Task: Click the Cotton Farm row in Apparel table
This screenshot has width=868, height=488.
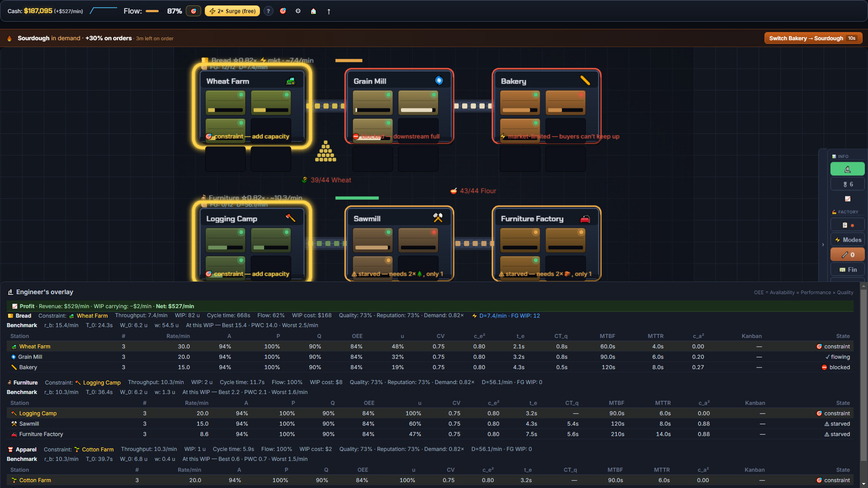Action: pyautogui.click(x=430, y=480)
